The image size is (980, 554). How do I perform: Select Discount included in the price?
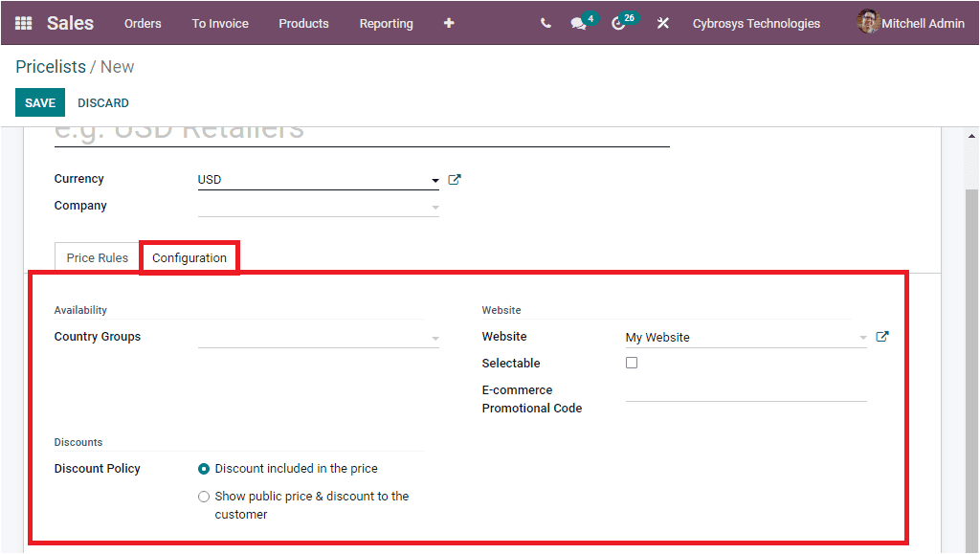pyautogui.click(x=204, y=469)
